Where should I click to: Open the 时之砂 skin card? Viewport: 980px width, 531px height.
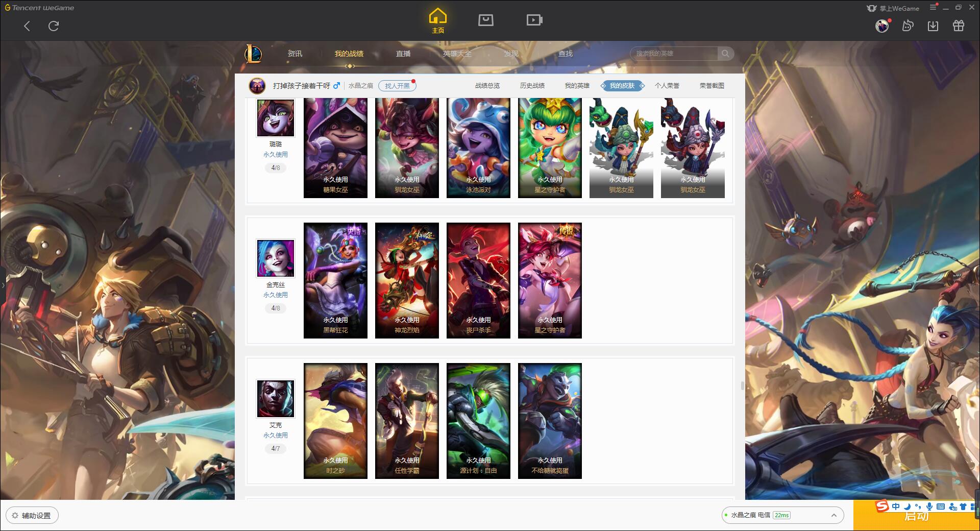pyautogui.click(x=335, y=421)
